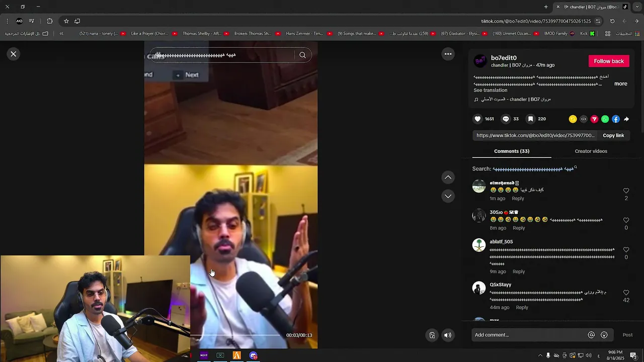This screenshot has width=644, height=362.
Task: Bookmark page with star icon
Action: 66,21
